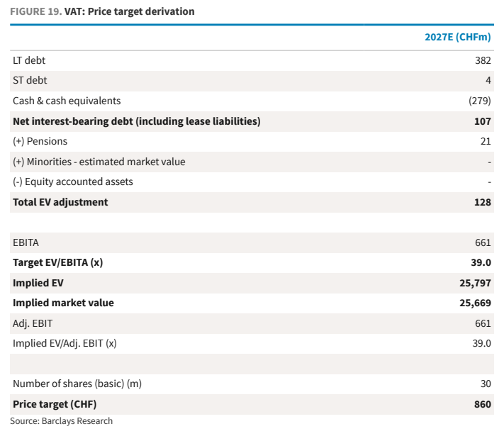Image resolution: width=504 pixels, height=436 pixels.
Task: Click the cash value (279)
Action: 480,101
